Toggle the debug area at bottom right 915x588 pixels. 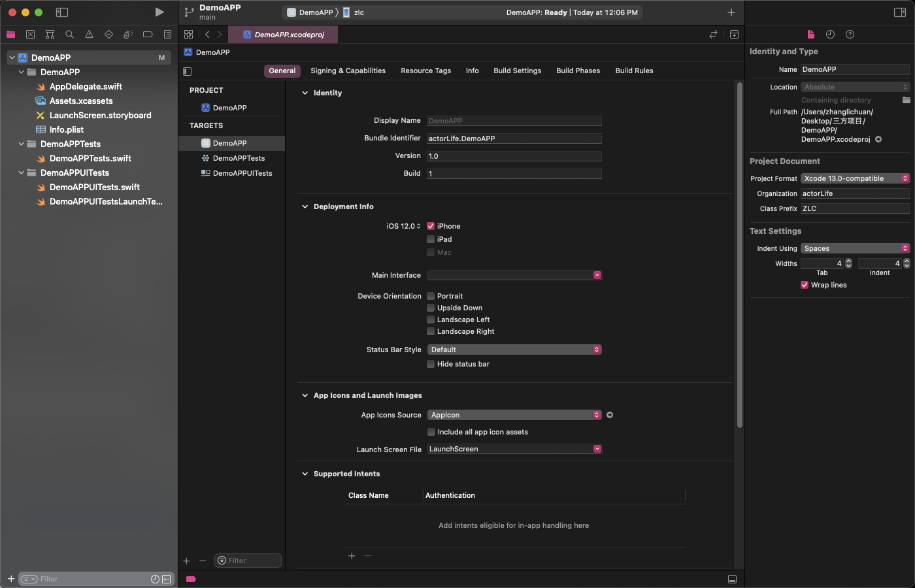732,580
